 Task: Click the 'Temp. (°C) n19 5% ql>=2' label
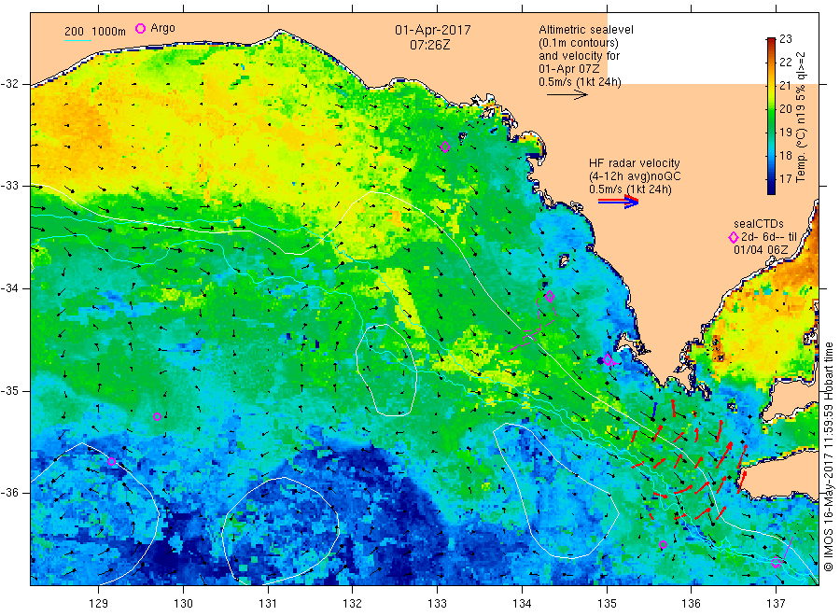click(x=801, y=118)
